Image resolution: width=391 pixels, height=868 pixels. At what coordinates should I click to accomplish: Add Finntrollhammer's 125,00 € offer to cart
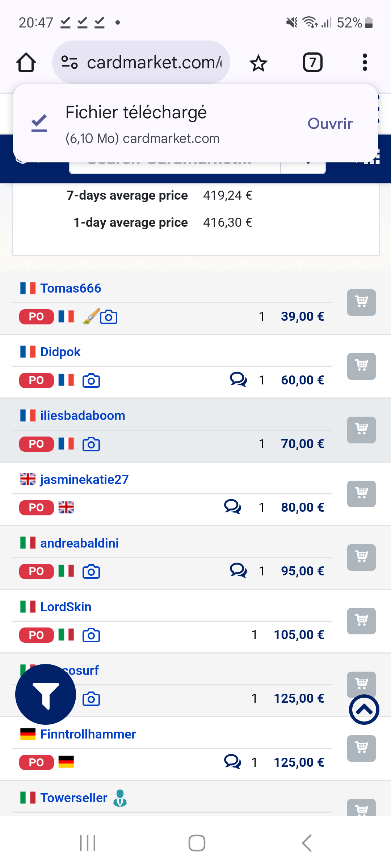coord(361,748)
